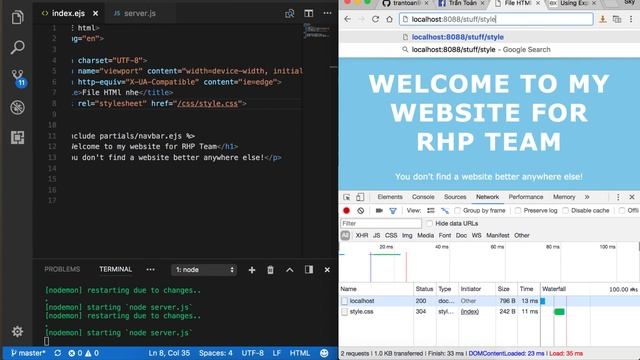Filter requests by Img type

click(x=407, y=236)
